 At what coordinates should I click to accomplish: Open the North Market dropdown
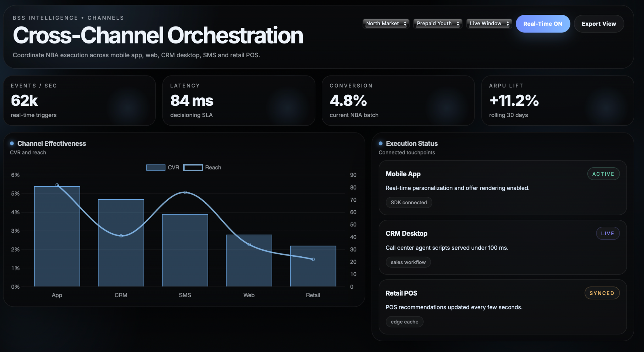[x=386, y=24]
